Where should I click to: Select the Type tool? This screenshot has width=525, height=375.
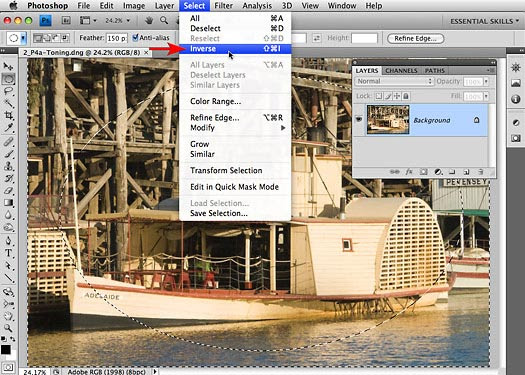(x=8, y=253)
